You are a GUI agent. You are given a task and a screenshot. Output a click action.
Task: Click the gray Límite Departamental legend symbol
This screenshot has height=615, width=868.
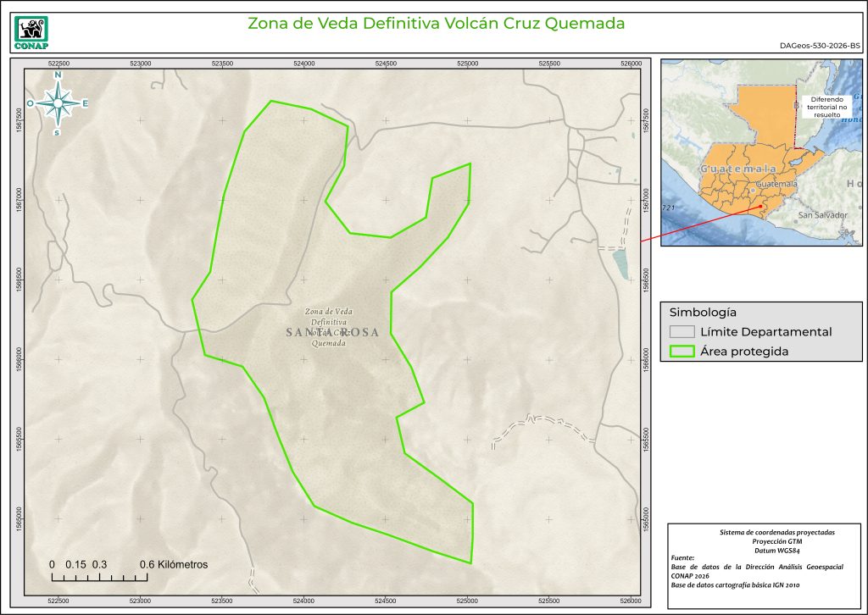[682, 332]
